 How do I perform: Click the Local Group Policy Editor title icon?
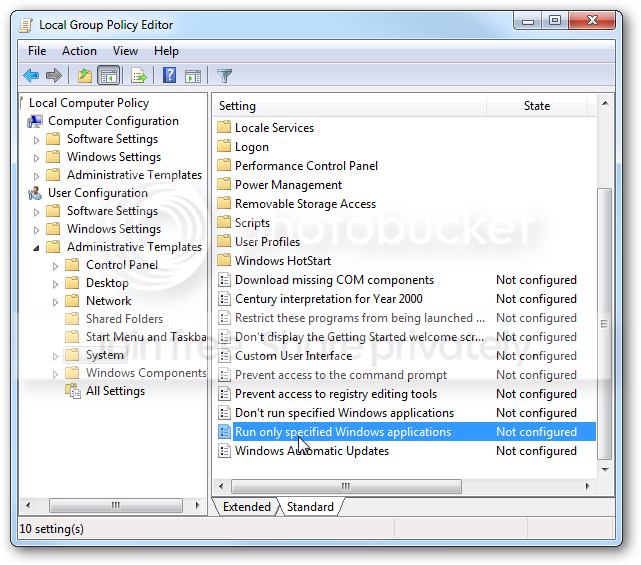tap(26, 25)
